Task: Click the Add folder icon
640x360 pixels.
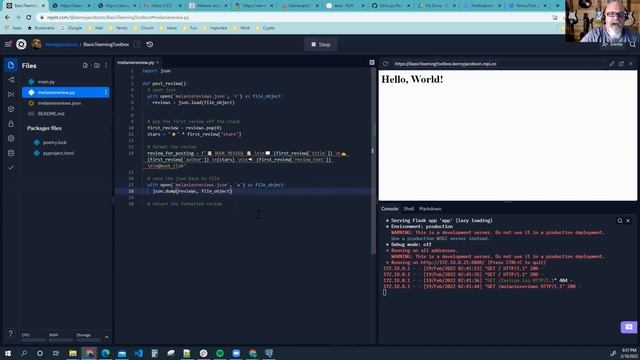Action: click(97, 66)
